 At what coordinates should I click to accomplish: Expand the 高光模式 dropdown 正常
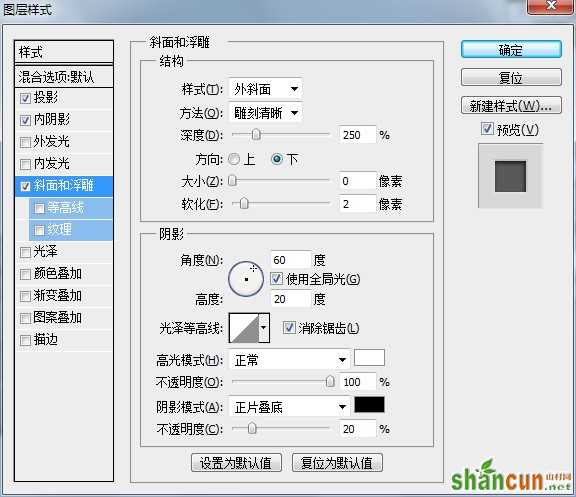[x=289, y=360]
